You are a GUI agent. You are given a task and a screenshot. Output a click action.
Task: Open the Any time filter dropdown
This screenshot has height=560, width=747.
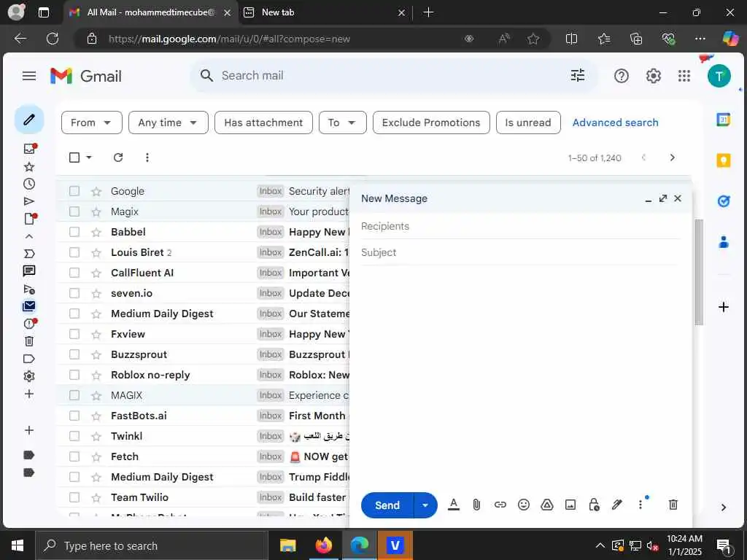169,122
